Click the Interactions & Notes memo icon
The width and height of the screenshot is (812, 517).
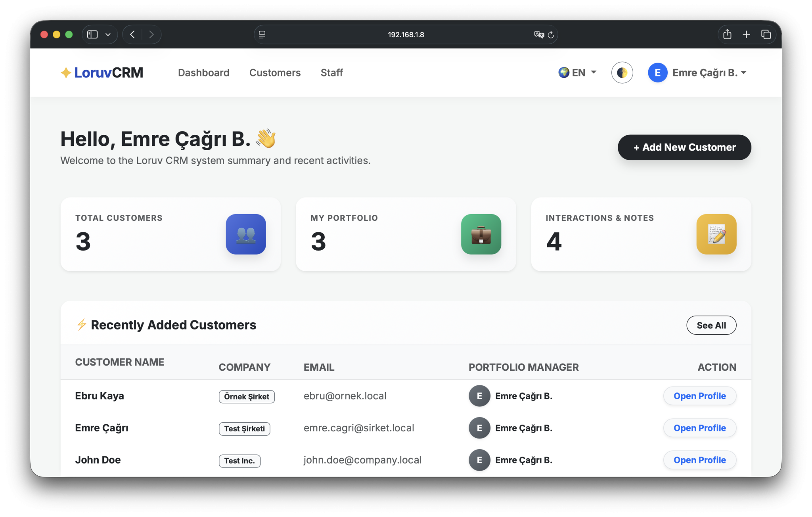(716, 234)
